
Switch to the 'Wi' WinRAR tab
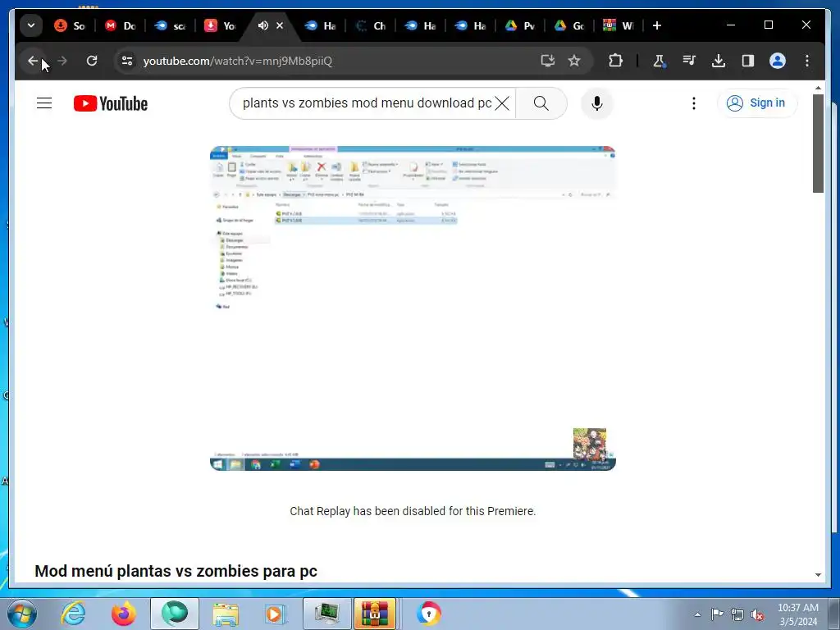[x=619, y=25]
